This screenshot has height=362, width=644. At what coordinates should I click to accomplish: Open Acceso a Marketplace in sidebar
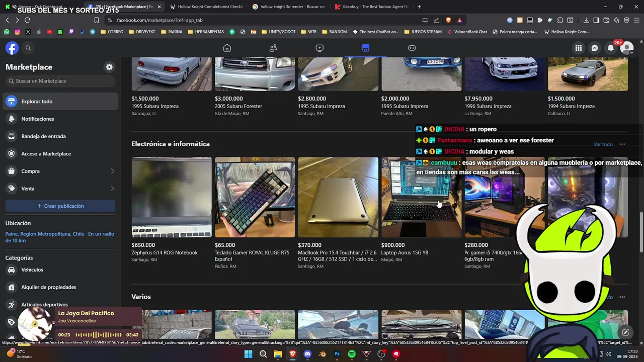[x=60, y=154]
